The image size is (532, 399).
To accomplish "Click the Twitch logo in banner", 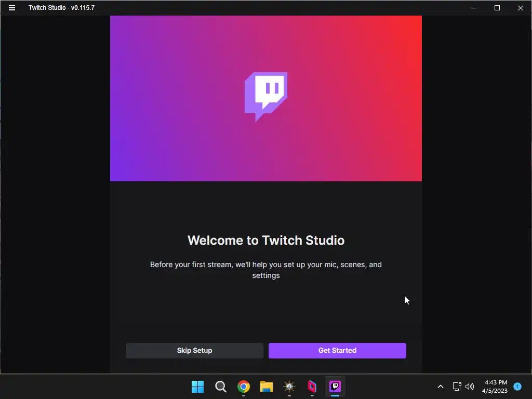I will click(x=266, y=97).
